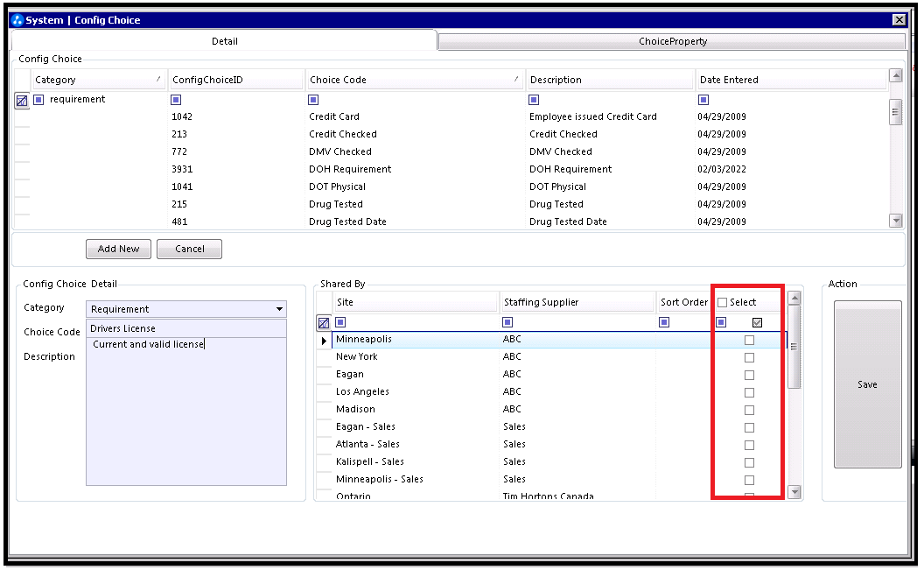Screen dimensions: 924x570
Task: Click the row arrow beside Minneapolis
Action: click(x=324, y=340)
